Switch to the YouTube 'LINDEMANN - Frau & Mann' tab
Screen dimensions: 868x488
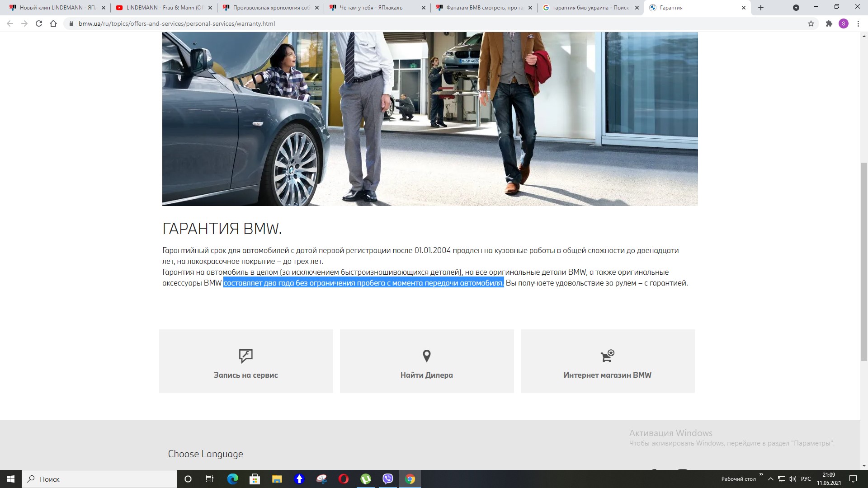click(164, 8)
